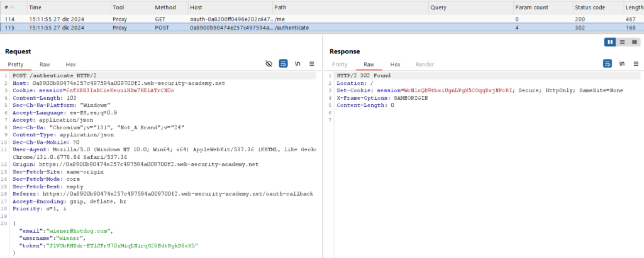Screen dimensions: 644x258
Task: Toggle line wrap icon in the Response panel
Action: pos(608,64)
